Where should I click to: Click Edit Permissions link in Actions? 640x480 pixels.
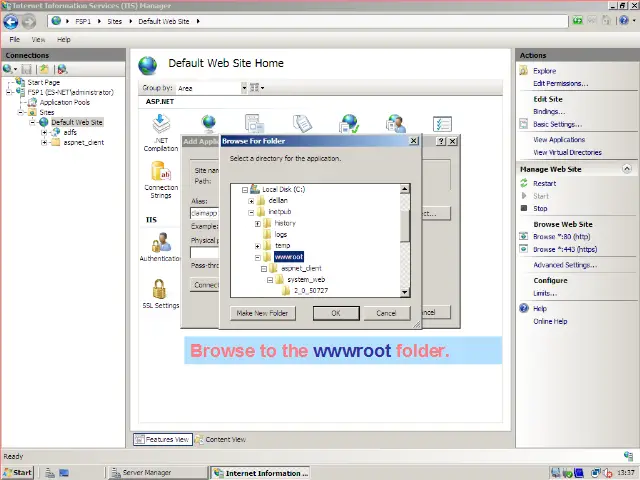pyautogui.click(x=560, y=83)
